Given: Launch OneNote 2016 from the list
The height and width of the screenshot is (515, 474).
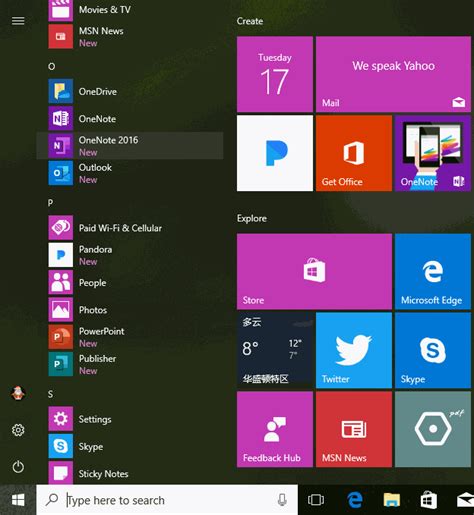Looking at the screenshot, I should coord(130,146).
